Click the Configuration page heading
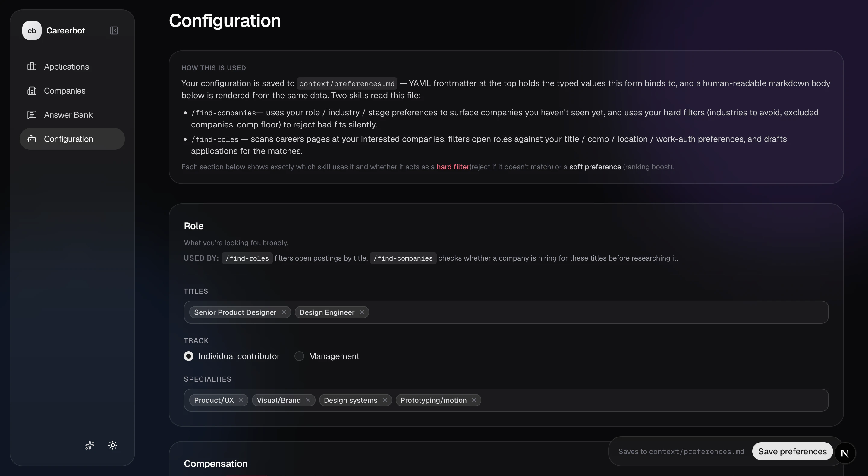Viewport: 868px width, 476px height. (x=225, y=20)
